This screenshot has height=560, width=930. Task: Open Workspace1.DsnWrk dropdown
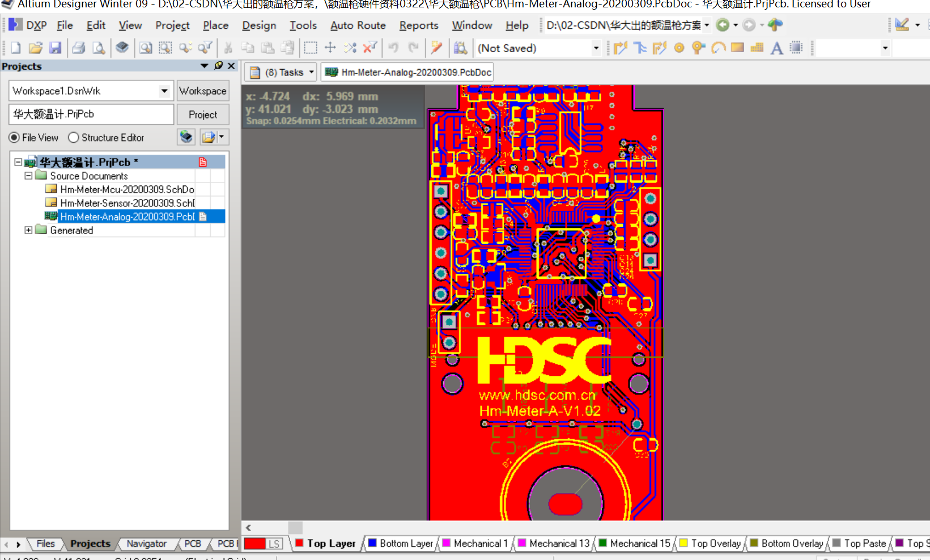pyautogui.click(x=164, y=91)
